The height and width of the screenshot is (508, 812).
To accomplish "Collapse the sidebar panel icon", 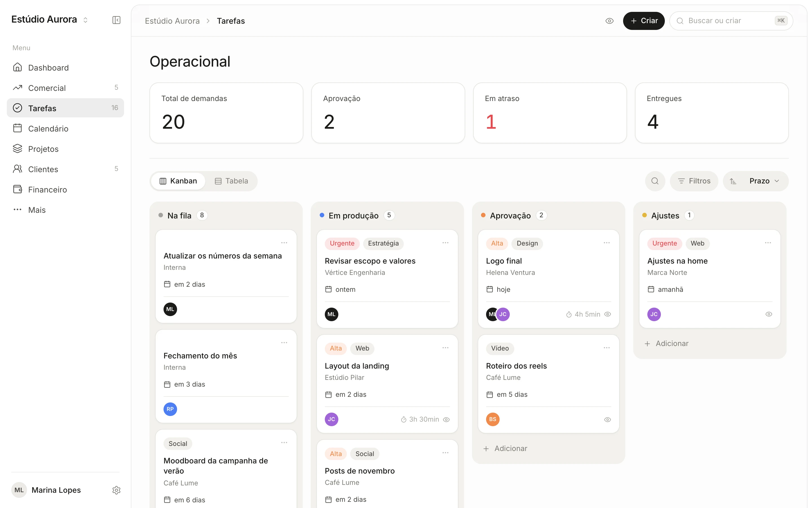I will coord(116,20).
